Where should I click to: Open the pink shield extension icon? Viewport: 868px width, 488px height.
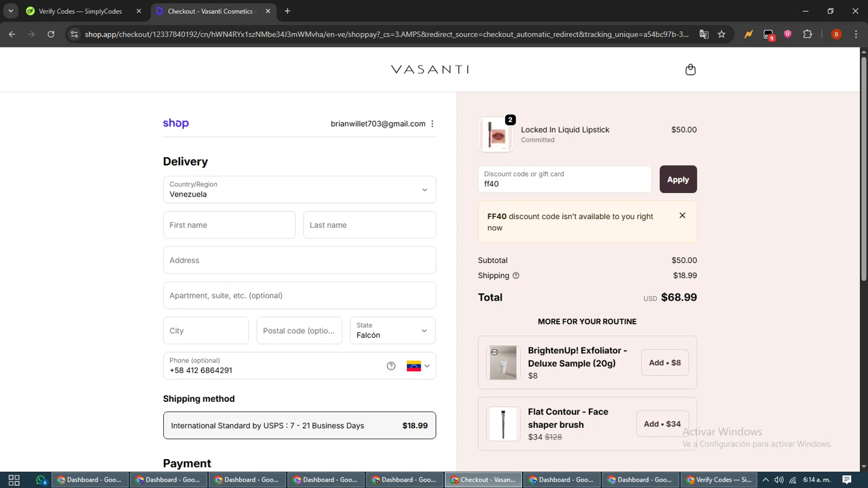(788, 34)
